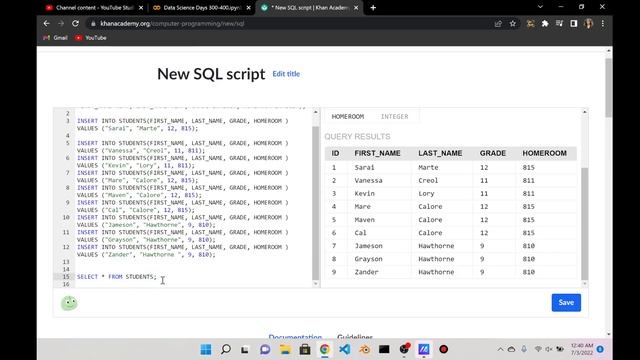Click the editor scroll down arrow
Viewport: 640px width, 360px height.
tap(316, 284)
